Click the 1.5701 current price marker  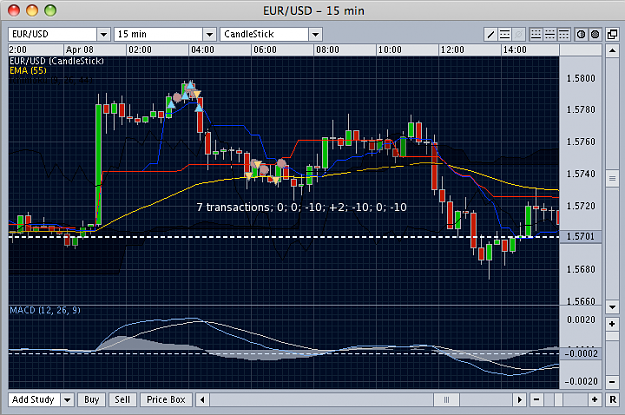[580, 236]
